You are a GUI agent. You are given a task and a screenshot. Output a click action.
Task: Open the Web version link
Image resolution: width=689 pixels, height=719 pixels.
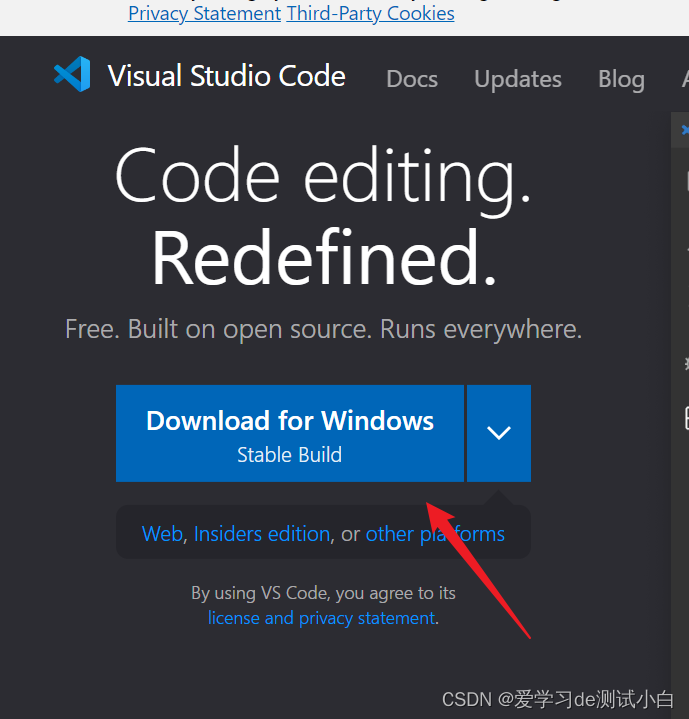click(x=162, y=534)
